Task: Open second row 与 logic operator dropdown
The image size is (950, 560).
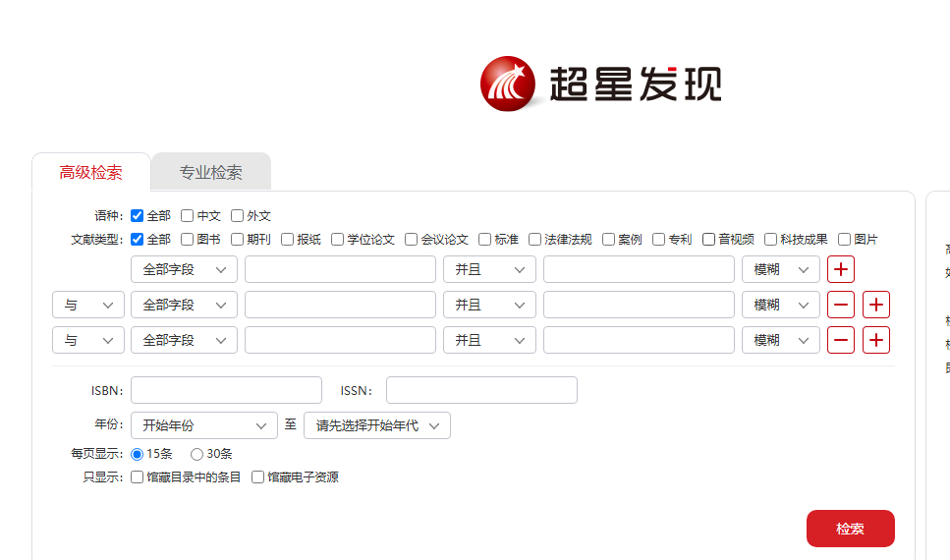Action: point(88,305)
